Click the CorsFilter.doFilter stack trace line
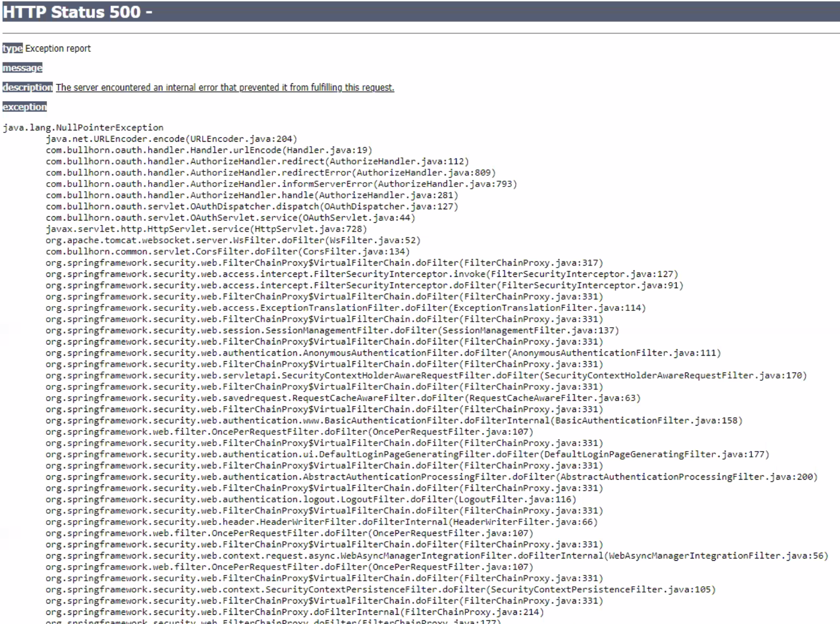This screenshot has width=840, height=624. pos(228,252)
